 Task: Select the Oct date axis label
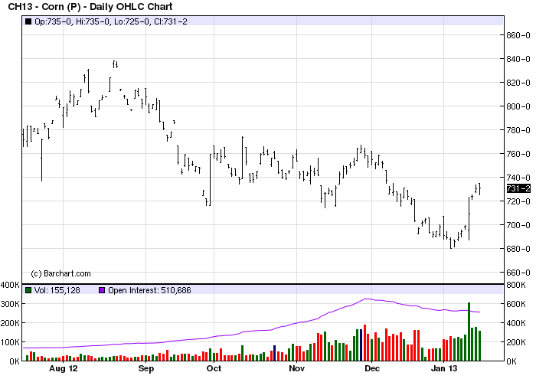(x=214, y=368)
